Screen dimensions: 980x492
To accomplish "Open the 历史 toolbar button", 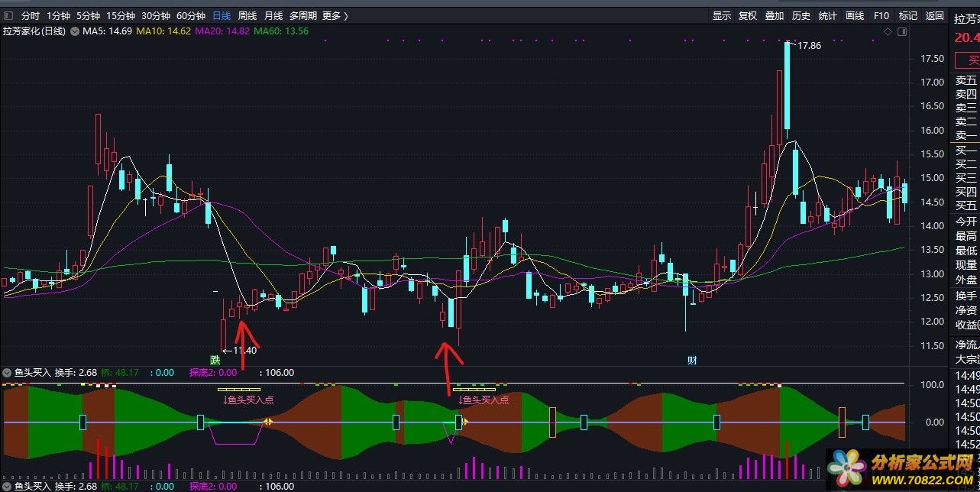I will coord(801,15).
